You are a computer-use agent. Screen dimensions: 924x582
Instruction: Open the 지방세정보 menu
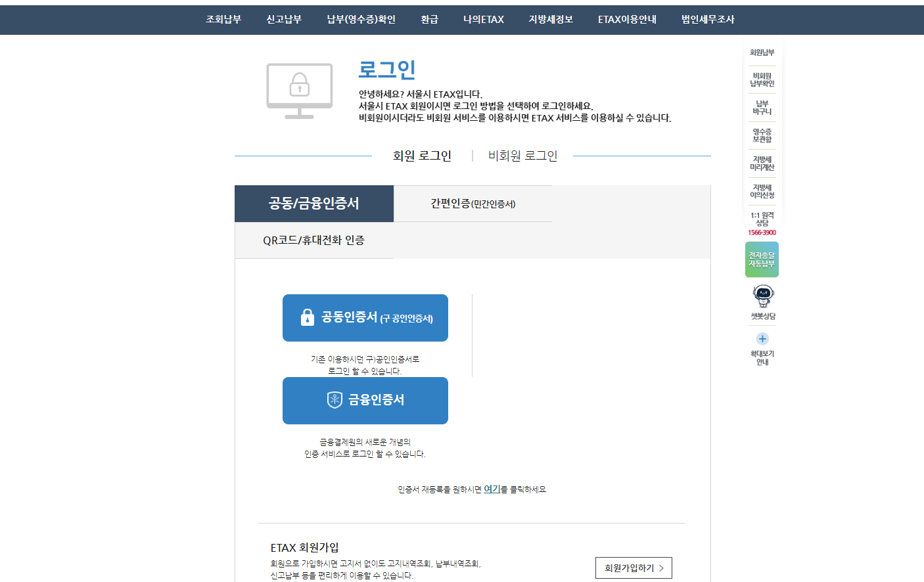tap(551, 20)
